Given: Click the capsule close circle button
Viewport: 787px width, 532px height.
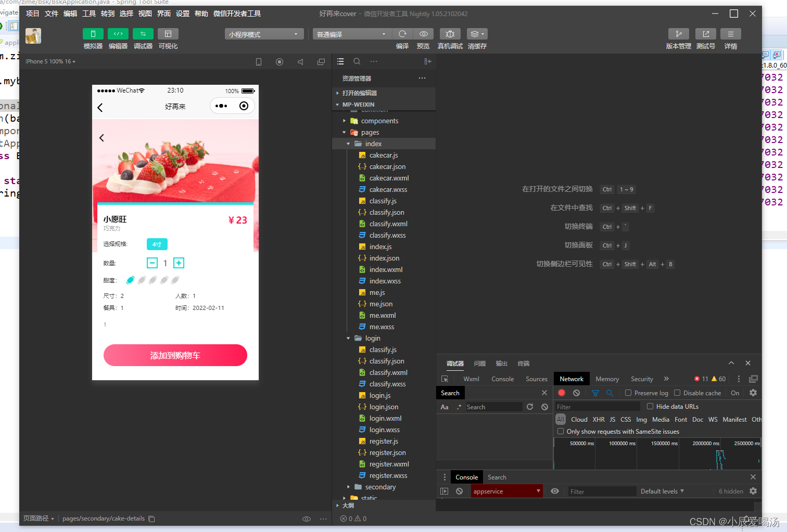Looking at the screenshot, I should 244,106.
